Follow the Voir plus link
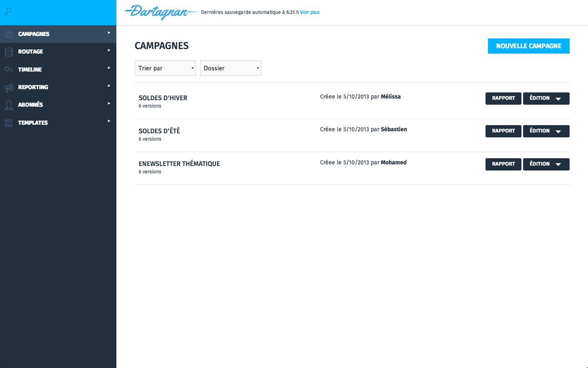 310,12
